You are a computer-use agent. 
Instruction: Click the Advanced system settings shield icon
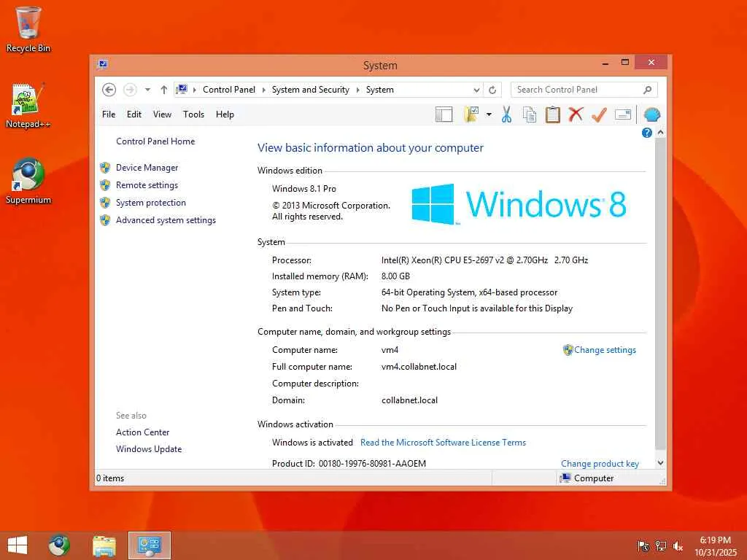105,220
